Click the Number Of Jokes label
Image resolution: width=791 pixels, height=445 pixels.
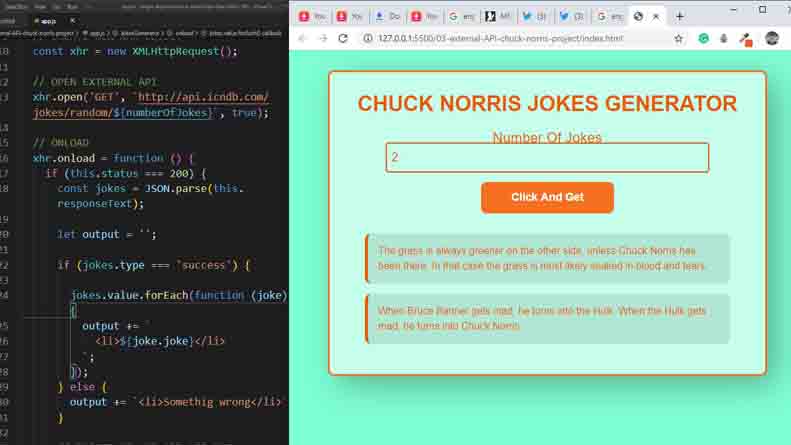(x=547, y=138)
